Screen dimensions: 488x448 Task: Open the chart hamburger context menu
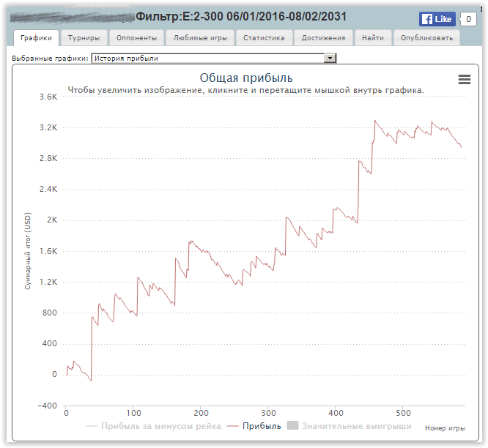click(x=464, y=80)
